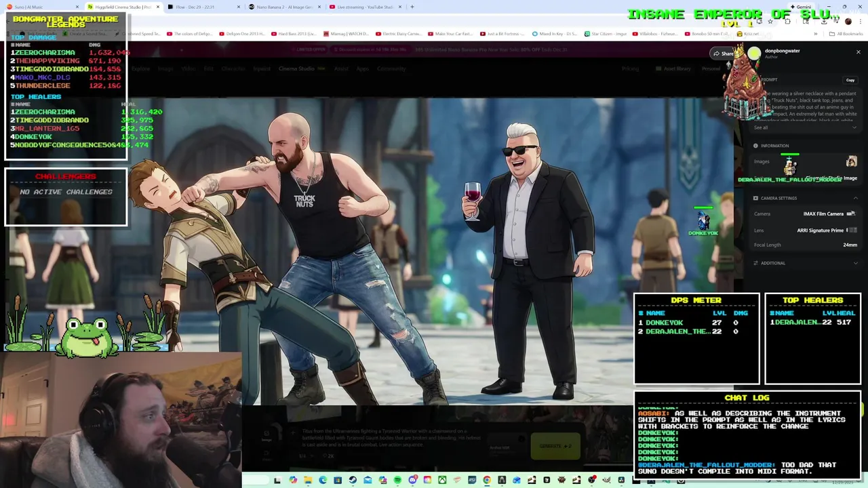The height and width of the screenshot is (488, 868).
Task: Open the 'Bonobo 50 min Full' bookmark
Action: point(707,34)
